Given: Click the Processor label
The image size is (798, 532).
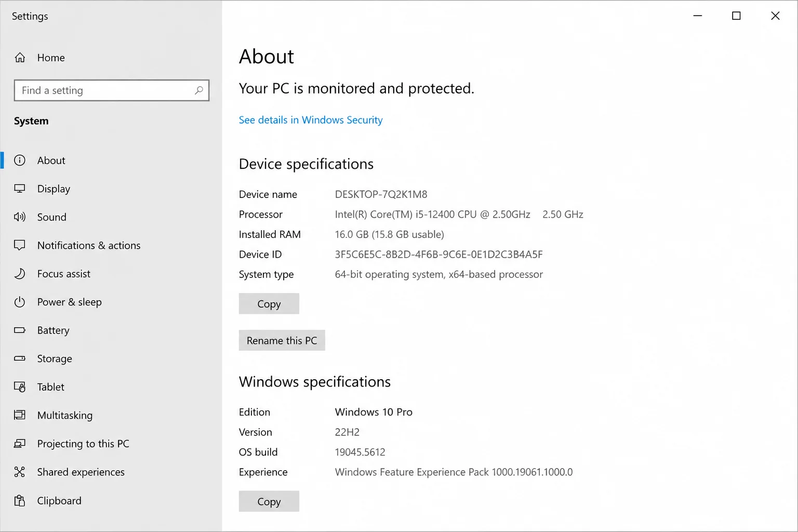Looking at the screenshot, I should (x=261, y=215).
